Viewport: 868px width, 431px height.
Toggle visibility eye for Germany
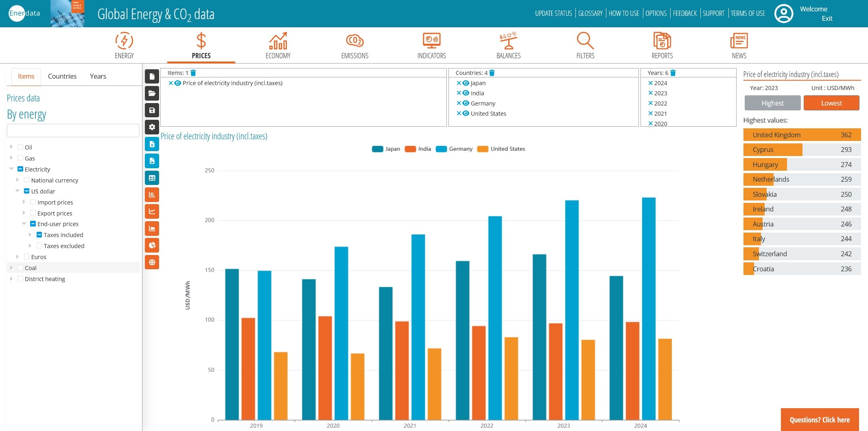[466, 103]
